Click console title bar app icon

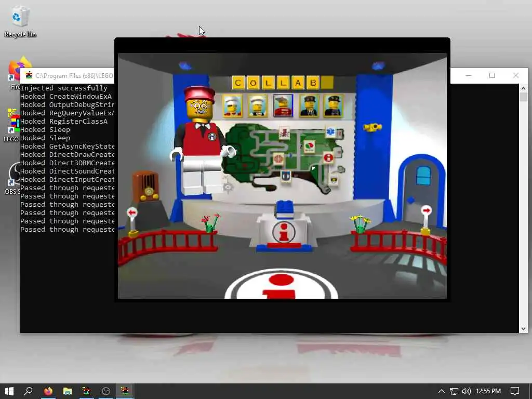coord(29,75)
